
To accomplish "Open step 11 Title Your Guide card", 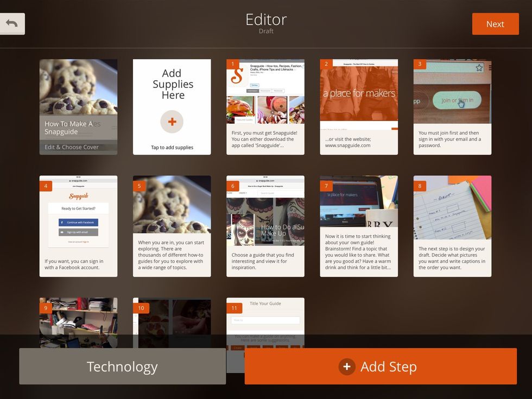I will tap(265, 322).
